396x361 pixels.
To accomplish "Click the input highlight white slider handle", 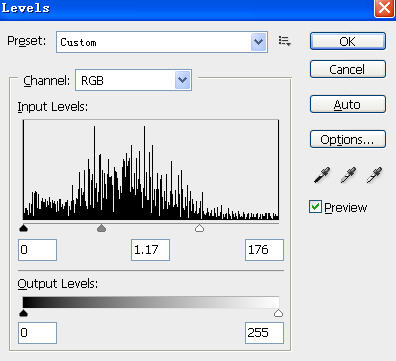I will pyautogui.click(x=199, y=228).
